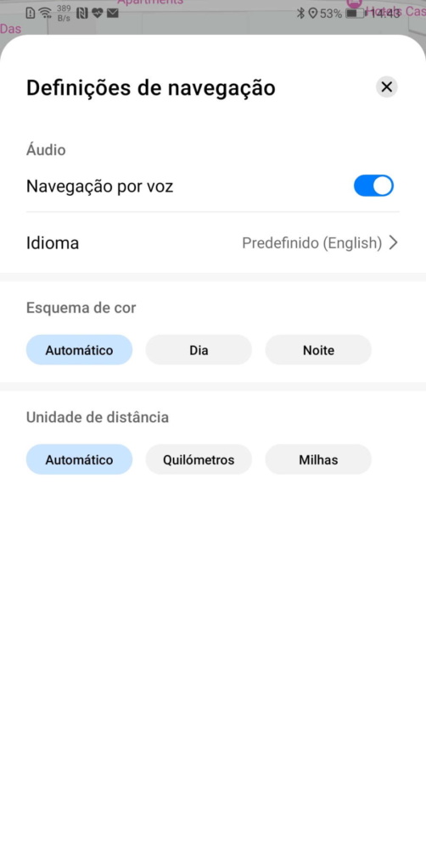The width and height of the screenshot is (426, 868).
Task: Tap the Wi-Fi status icon
Action: (x=46, y=14)
